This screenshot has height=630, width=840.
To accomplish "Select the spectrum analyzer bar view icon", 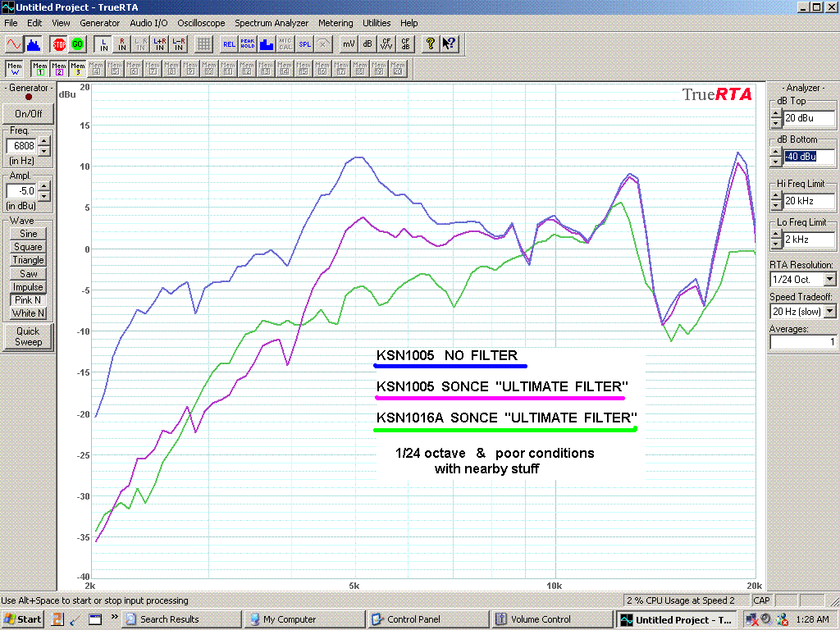I will click(33, 44).
